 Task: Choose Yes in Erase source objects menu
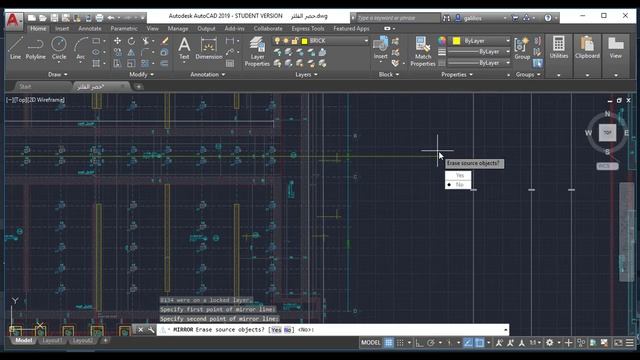(458, 176)
